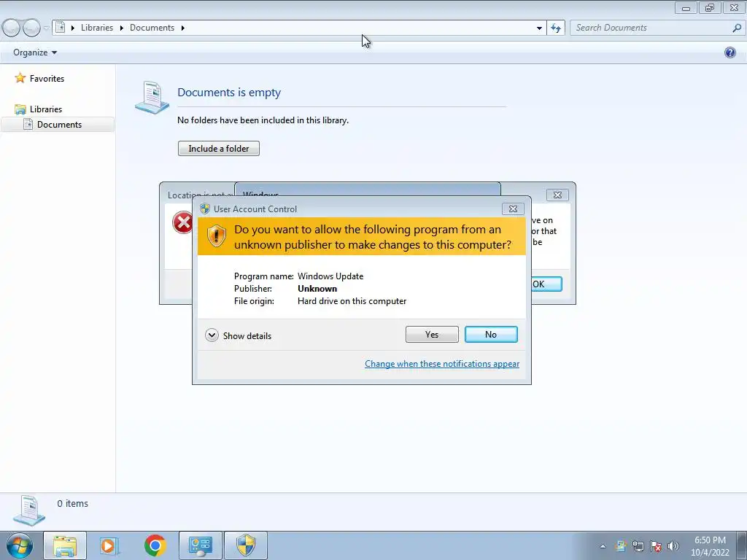Click the Libraries folder icon in the navigation pane
The image size is (747, 560).
[20, 109]
